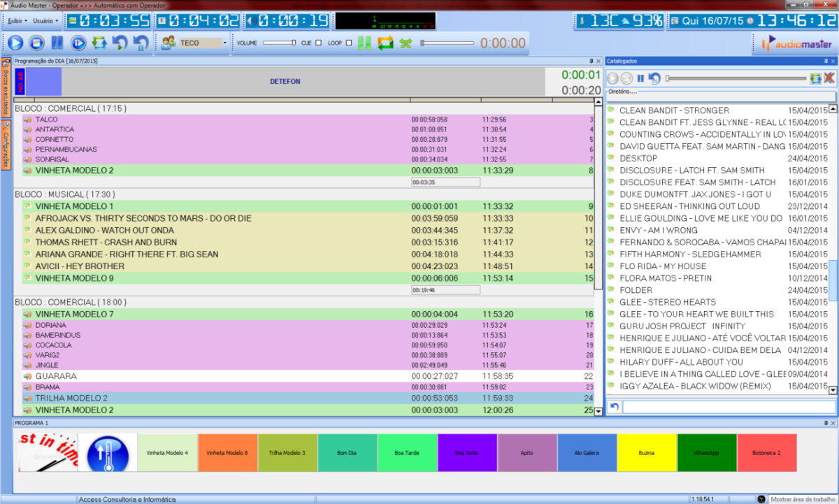Click the main Play button in the toolbar

[15, 43]
